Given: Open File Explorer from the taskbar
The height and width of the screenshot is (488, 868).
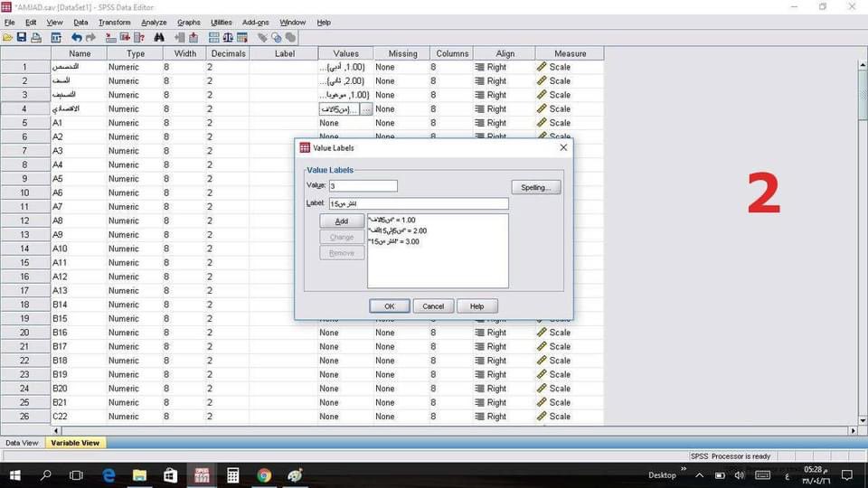Looking at the screenshot, I should 139,475.
